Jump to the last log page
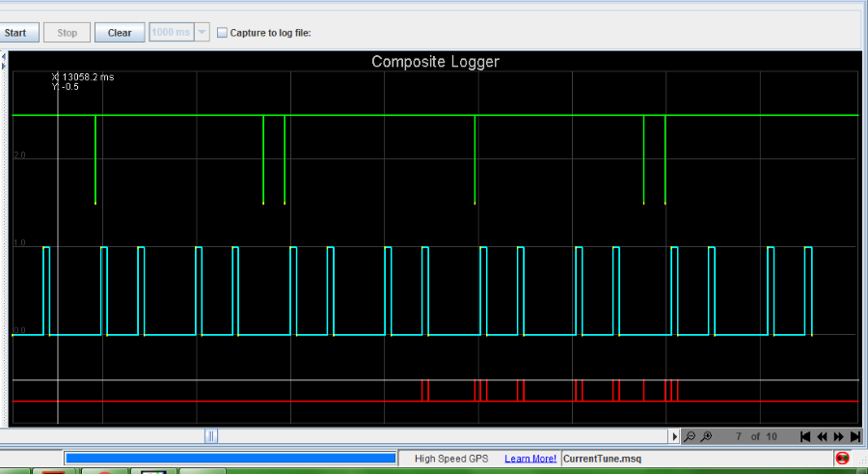 coord(855,437)
